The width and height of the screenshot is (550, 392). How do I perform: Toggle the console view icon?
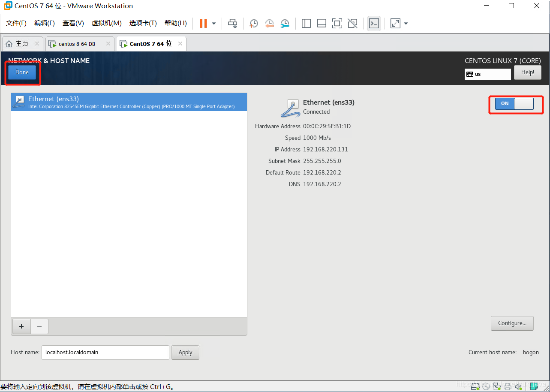click(374, 23)
